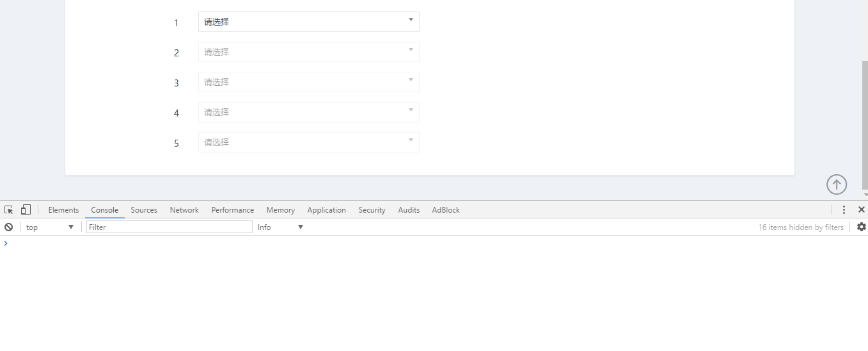Open DevTools three-dot customize menu
Image resolution: width=868 pixels, height=351 pixels.
point(844,209)
